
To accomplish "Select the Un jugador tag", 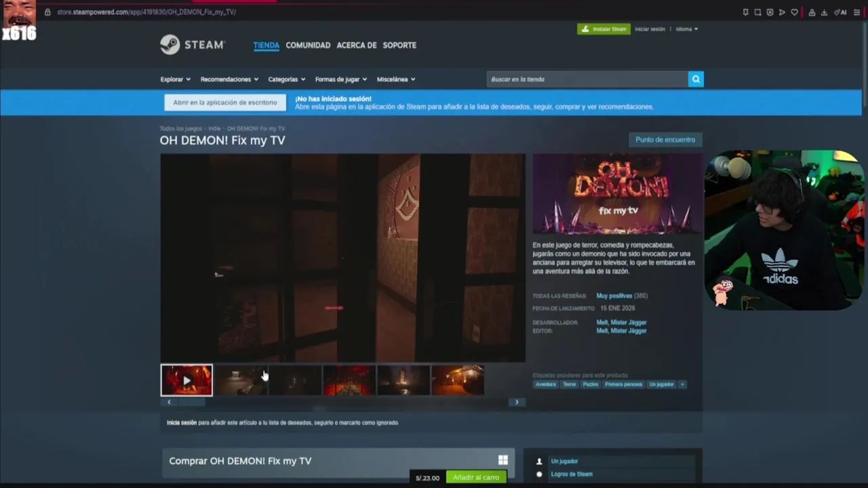I will click(x=661, y=384).
